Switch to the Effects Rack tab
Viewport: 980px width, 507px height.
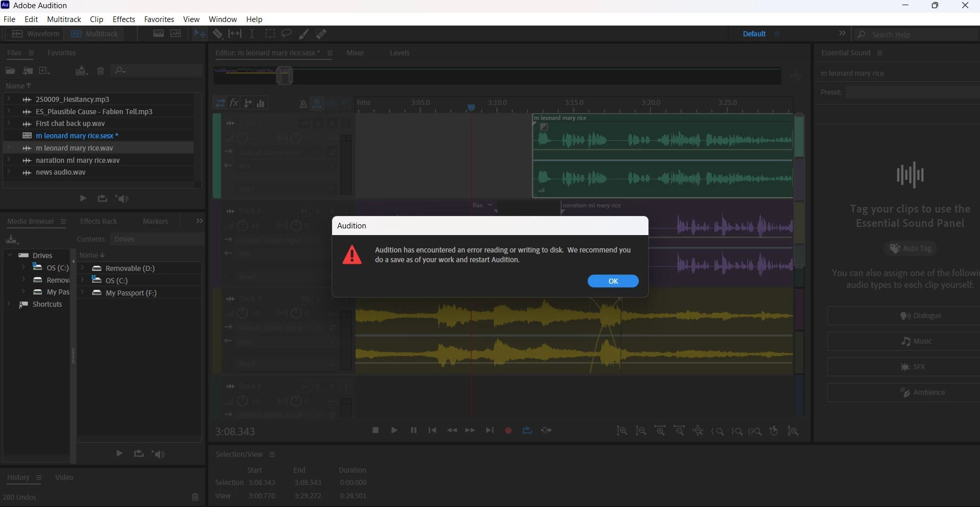99,221
